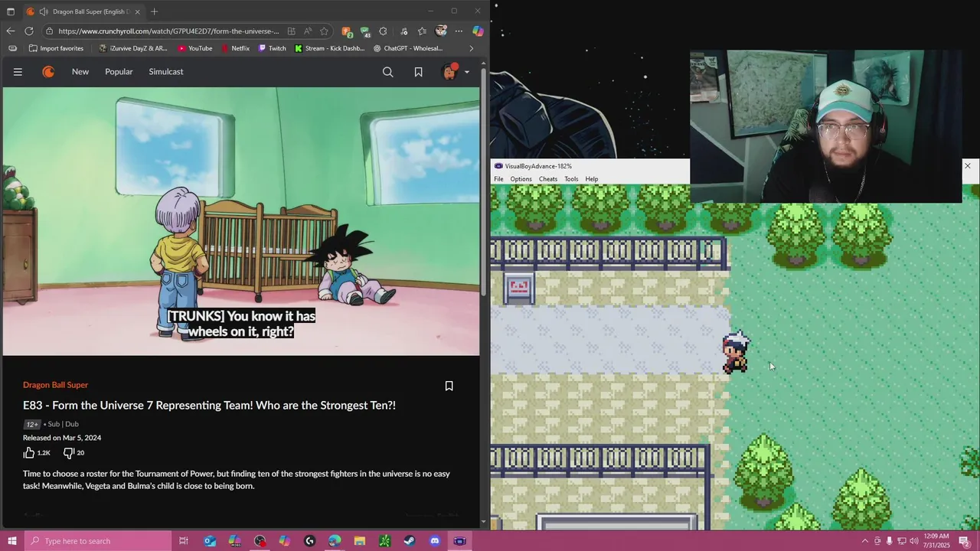Open the Import favorites bookmark

[56, 48]
